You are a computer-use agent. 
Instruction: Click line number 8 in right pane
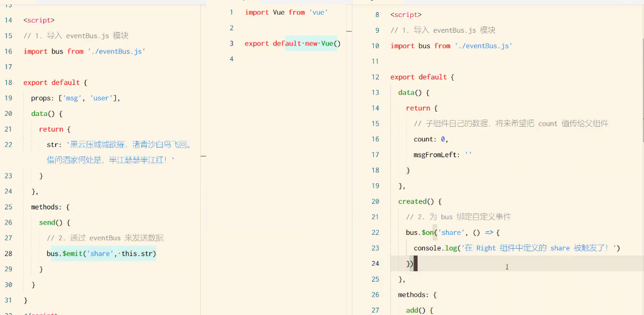pos(378,15)
